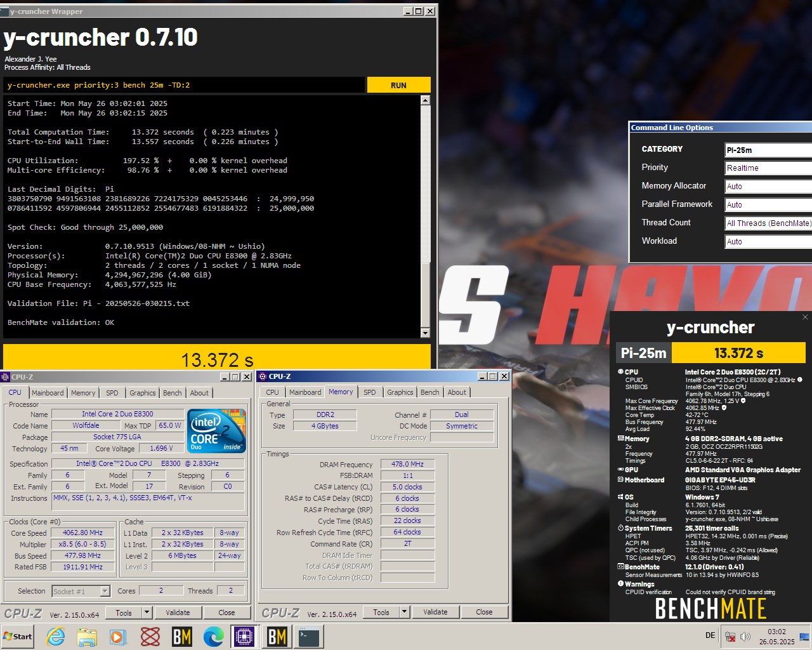Close the BenchMate result panel with X
Image resolution: width=812 pixels, height=650 pixels.
click(805, 317)
